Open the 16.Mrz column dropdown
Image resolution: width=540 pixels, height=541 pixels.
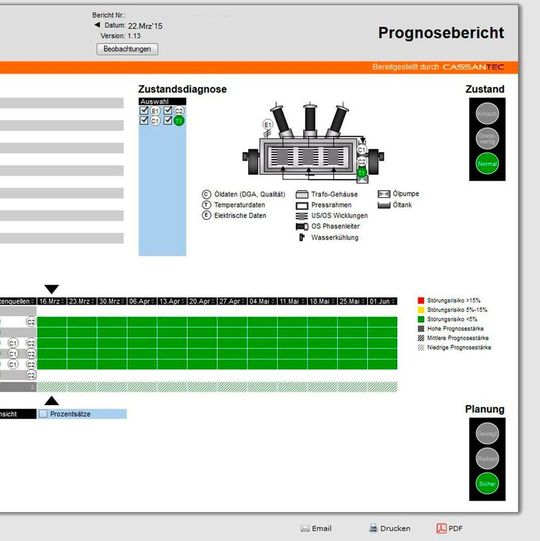62,302
